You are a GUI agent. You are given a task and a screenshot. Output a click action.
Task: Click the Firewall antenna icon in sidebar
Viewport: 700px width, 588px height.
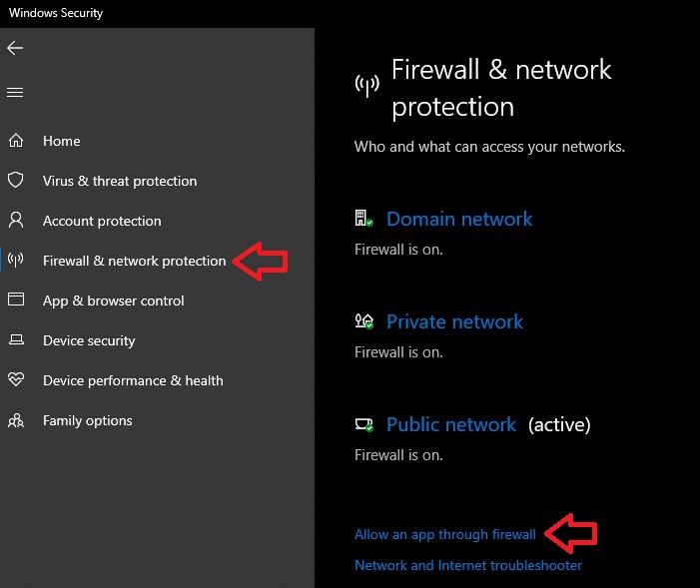16,261
